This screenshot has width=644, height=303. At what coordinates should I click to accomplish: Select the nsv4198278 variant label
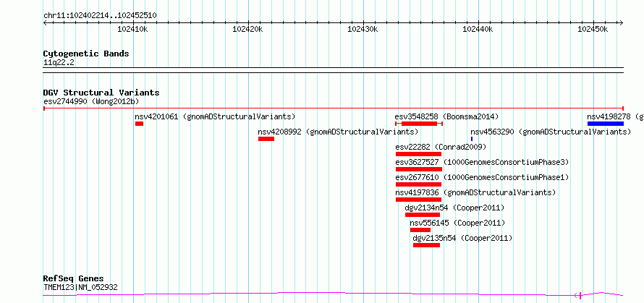click(x=615, y=116)
